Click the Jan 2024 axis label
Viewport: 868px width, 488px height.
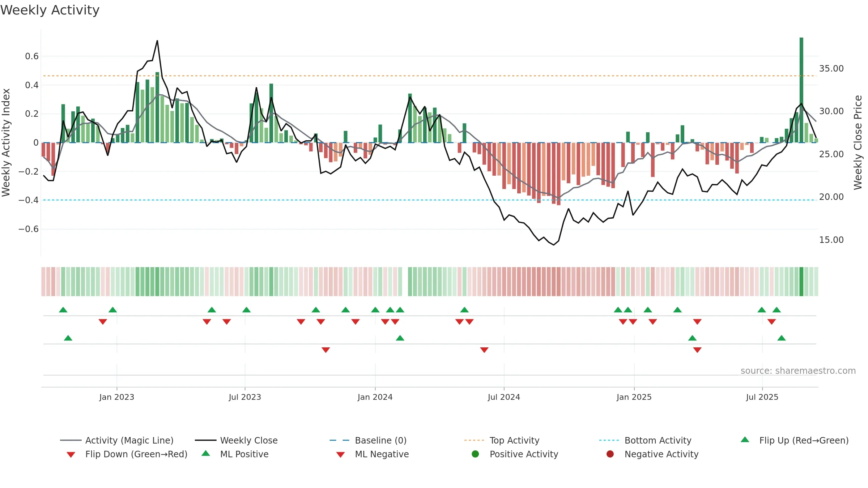click(375, 397)
